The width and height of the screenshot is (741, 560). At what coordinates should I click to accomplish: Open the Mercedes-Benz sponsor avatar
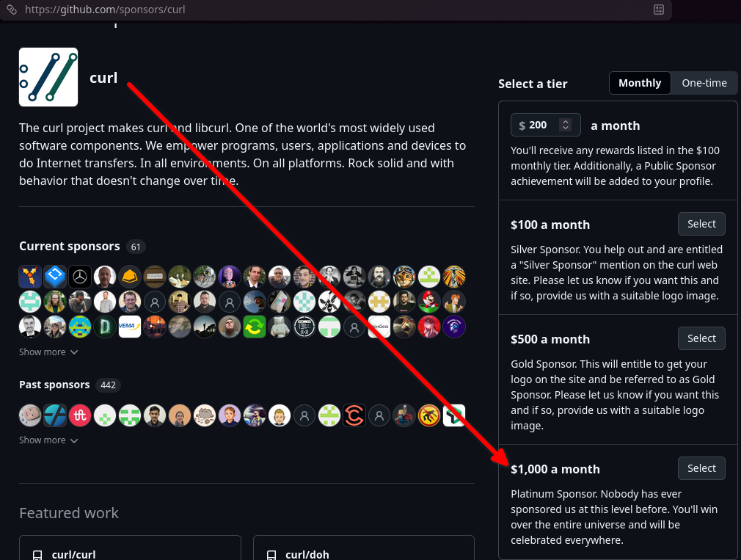click(x=80, y=277)
